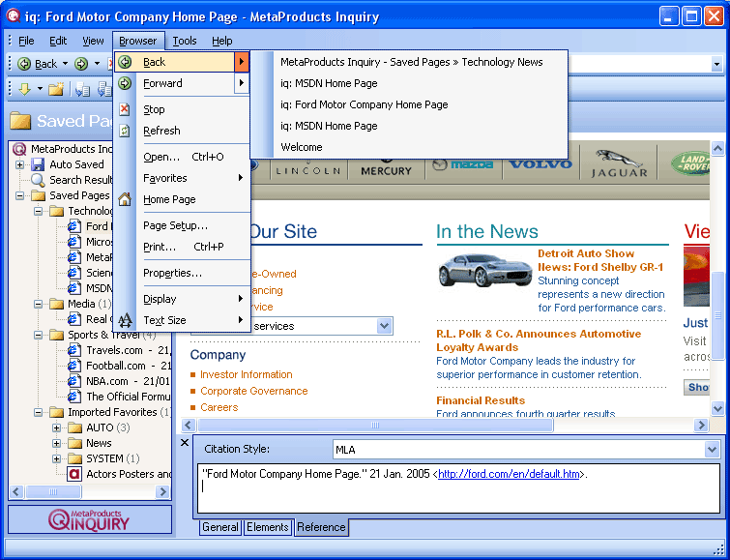Viewport: 730px width, 560px height.
Task: Open the Tools menu
Action: click(x=185, y=41)
